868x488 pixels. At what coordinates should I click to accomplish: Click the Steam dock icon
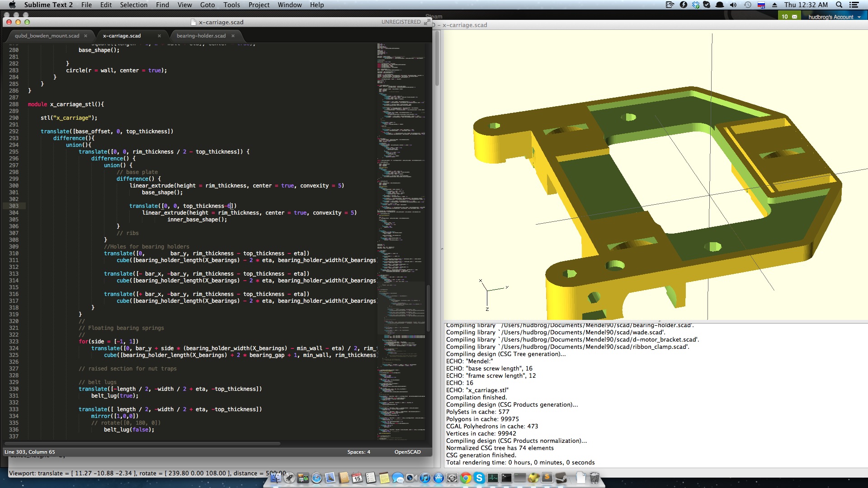(561, 478)
